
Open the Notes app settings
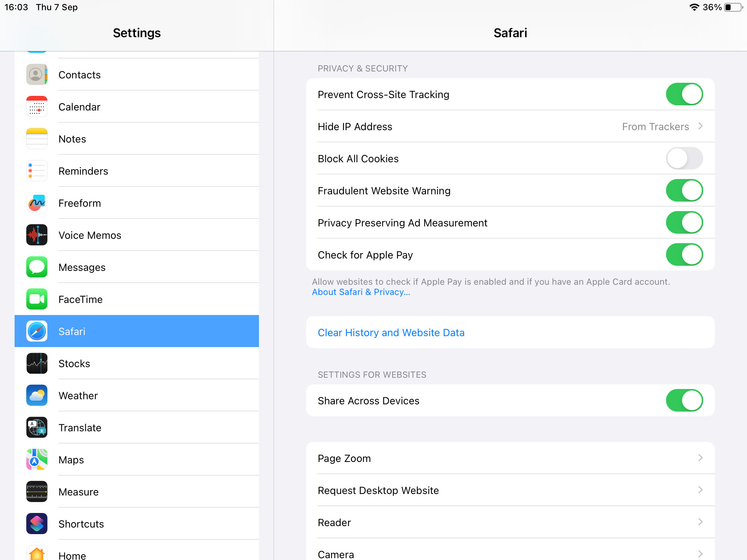point(136,139)
